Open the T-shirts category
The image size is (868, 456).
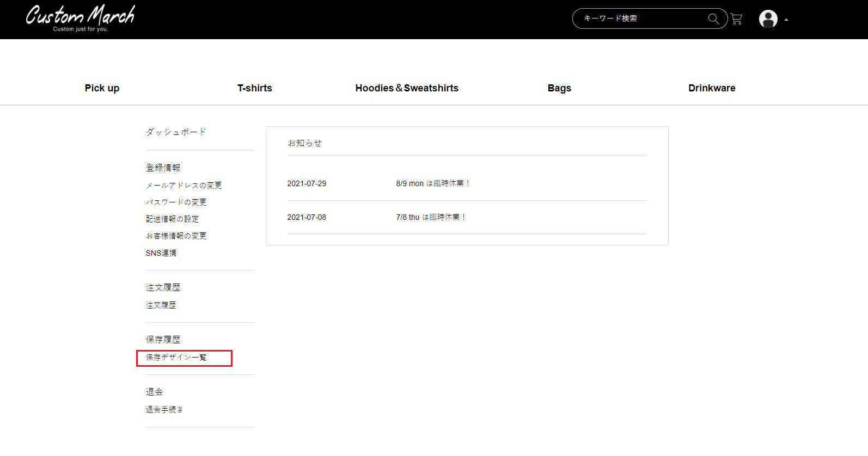tap(254, 88)
